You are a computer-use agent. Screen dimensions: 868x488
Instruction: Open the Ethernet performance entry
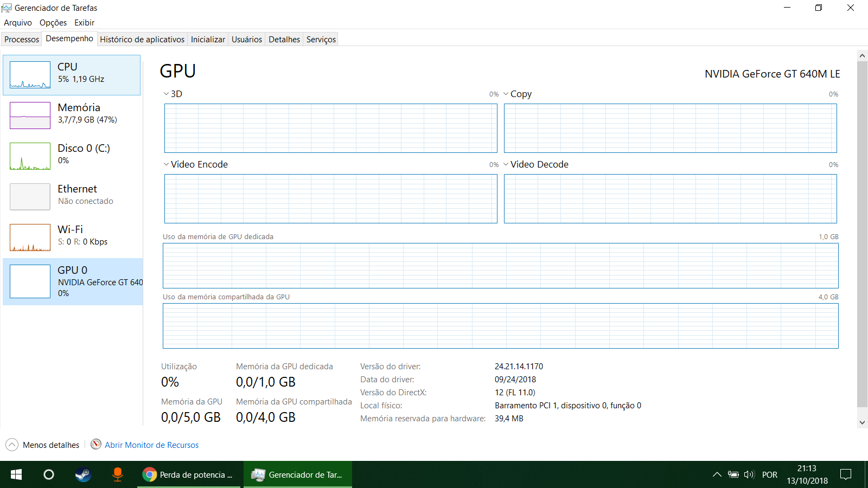(72, 197)
